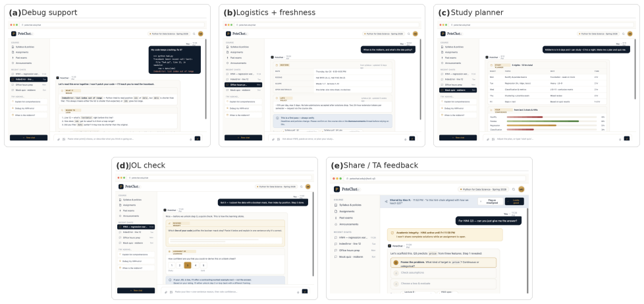The height and width of the screenshot is (304, 644).
Task: Select confidence rating 5 in the JOL check
Action: (x=203, y=265)
